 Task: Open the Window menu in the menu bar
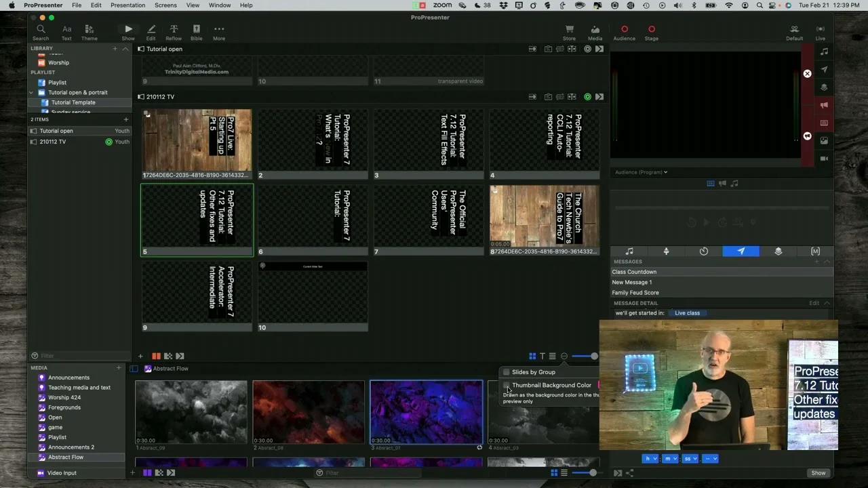tap(220, 5)
